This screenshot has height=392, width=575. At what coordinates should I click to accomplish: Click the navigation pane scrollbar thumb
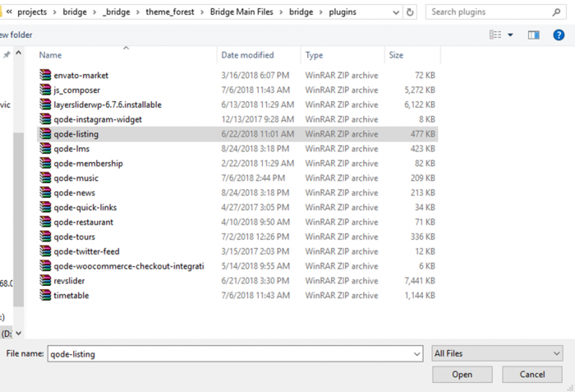click(19, 219)
